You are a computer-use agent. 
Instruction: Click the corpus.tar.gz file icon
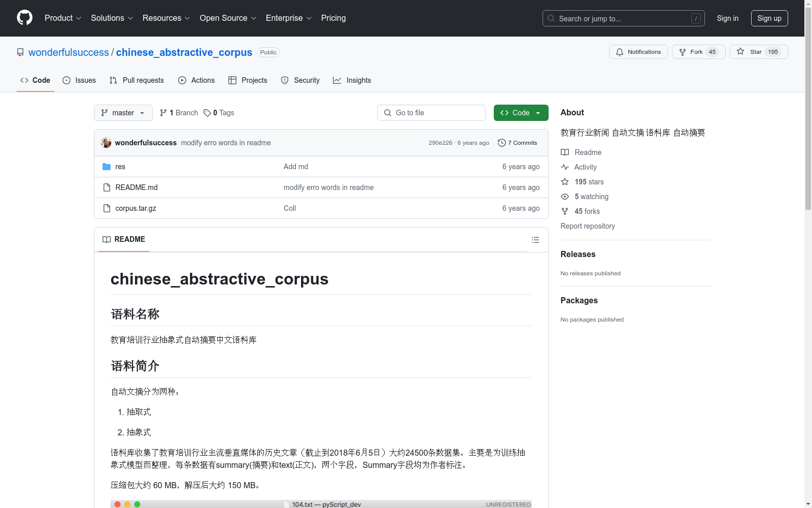coord(107,208)
